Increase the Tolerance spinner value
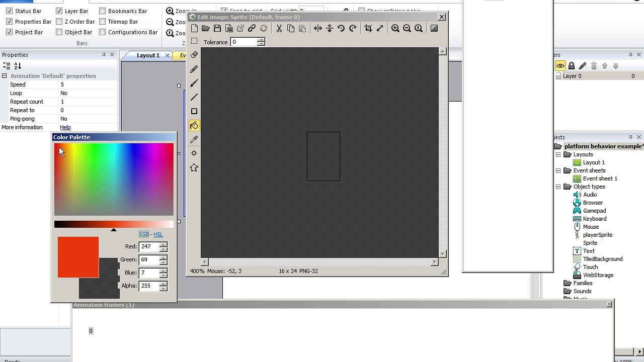 pos(261,40)
